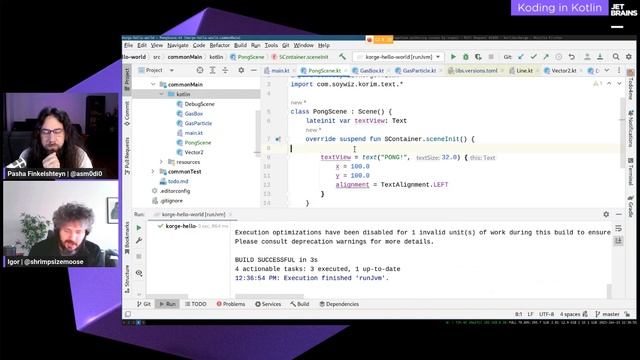Click UTF-8 encoding in status bar
Image resolution: width=640 pixels, height=360 pixels.
tap(547, 314)
